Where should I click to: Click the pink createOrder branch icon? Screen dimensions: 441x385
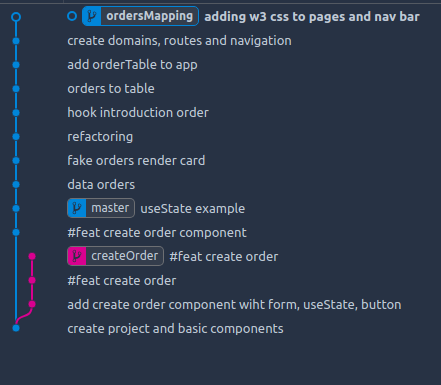[x=77, y=256]
